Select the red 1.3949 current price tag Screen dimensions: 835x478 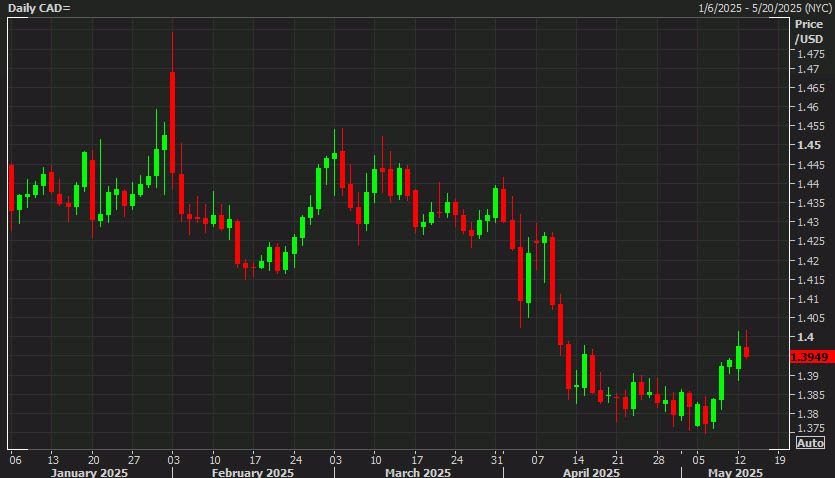[x=809, y=357]
